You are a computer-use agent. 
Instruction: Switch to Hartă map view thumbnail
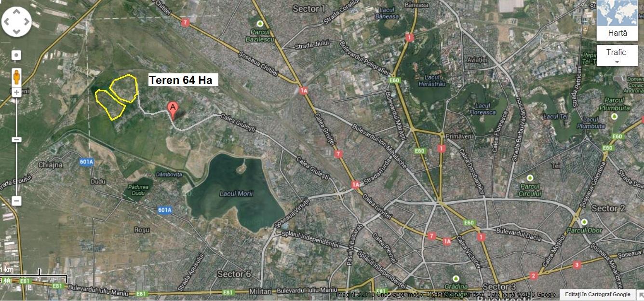click(x=617, y=20)
